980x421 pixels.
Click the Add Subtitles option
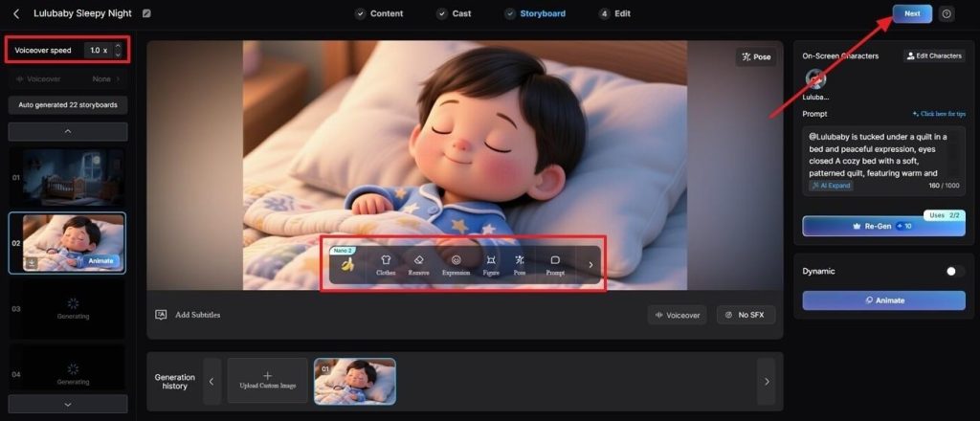pos(189,315)
